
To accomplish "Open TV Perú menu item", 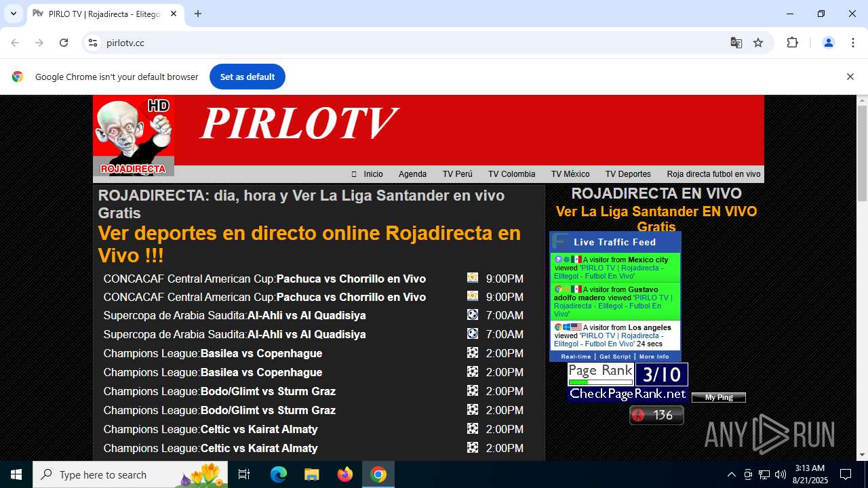I will (x=458, y=174).
